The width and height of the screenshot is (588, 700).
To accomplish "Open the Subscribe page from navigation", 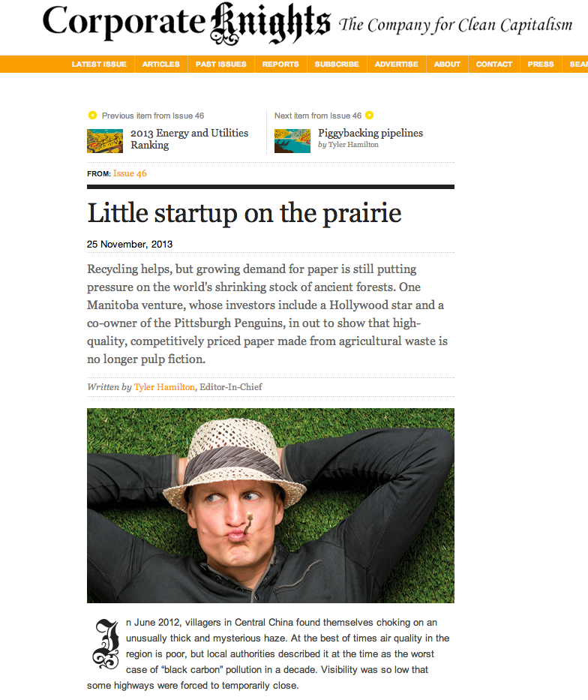I will [337, 65].
